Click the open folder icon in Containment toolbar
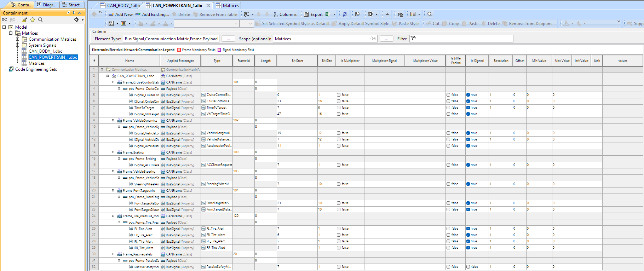The image size is (644, 271). pos(24,20)
